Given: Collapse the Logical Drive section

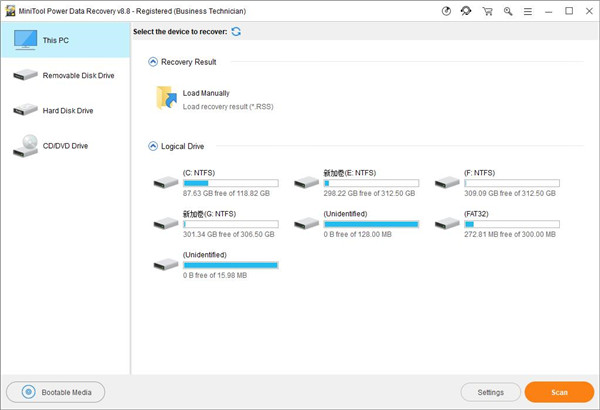Looking at the screenshot, I should coord(153,146).
